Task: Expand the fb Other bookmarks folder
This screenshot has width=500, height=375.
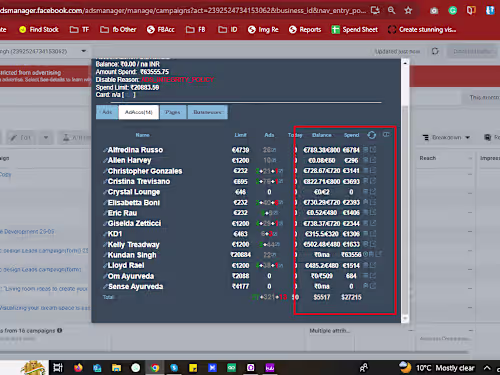Action: pos(118,30)
